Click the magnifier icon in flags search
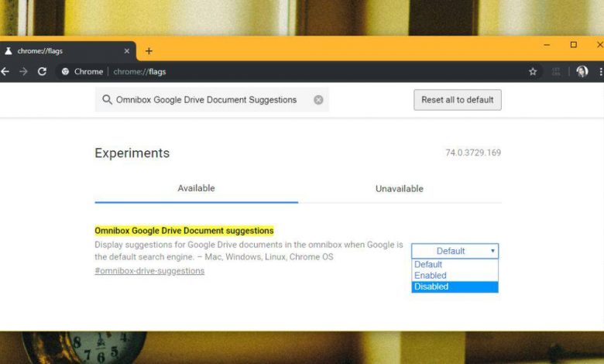This screenshot has height=364, width=604. click(107, 100)
